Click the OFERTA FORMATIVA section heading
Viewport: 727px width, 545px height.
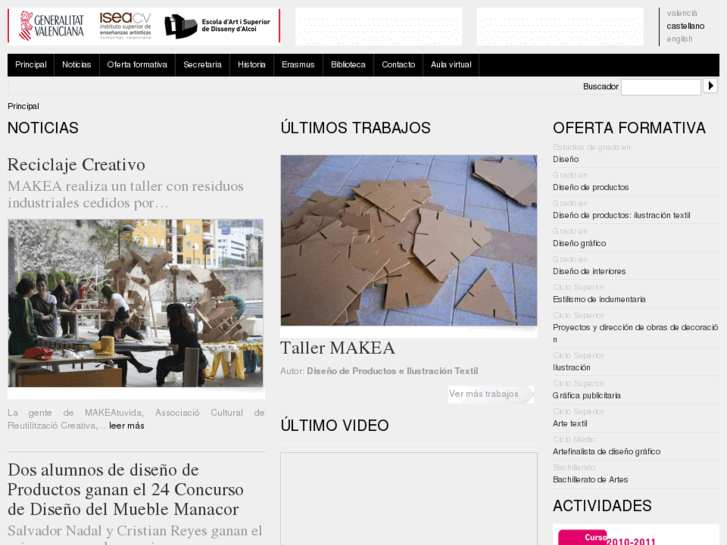[629, 128]
